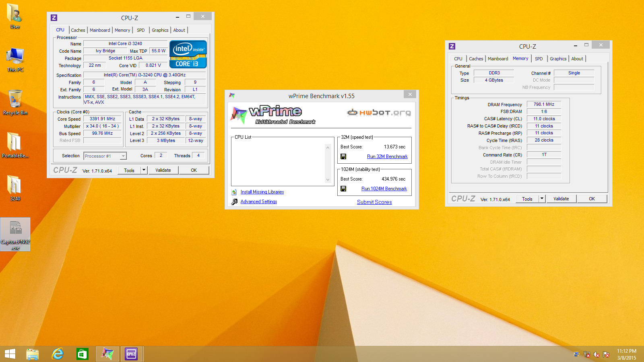
Task: Open File Explorer from the taskbar
Action: tap(33, 354)
